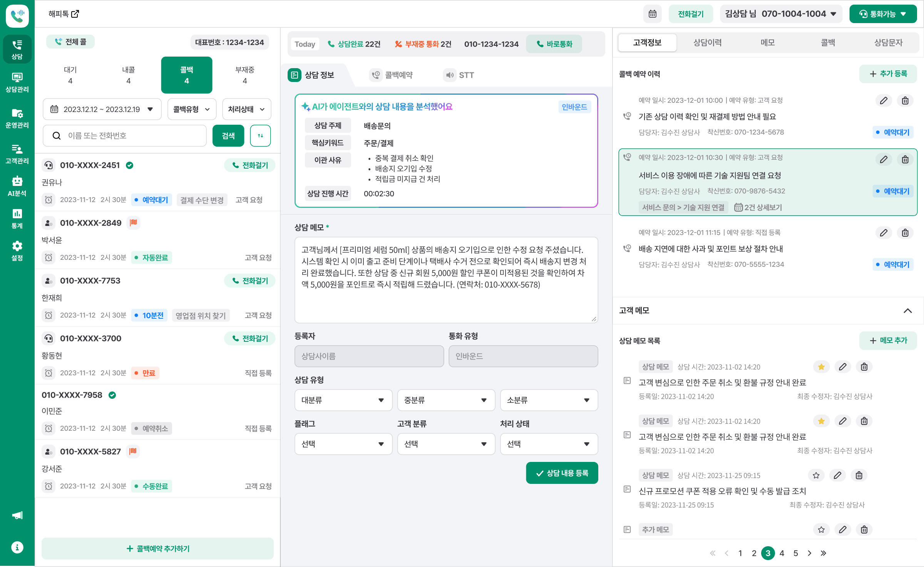Star the 신규 프로모션 쿠폰 memo

pyautogui.click(x=816, y=475)
